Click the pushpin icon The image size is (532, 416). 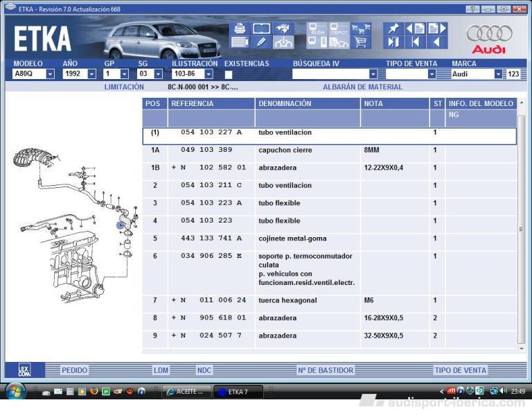[x=393, y=28]
